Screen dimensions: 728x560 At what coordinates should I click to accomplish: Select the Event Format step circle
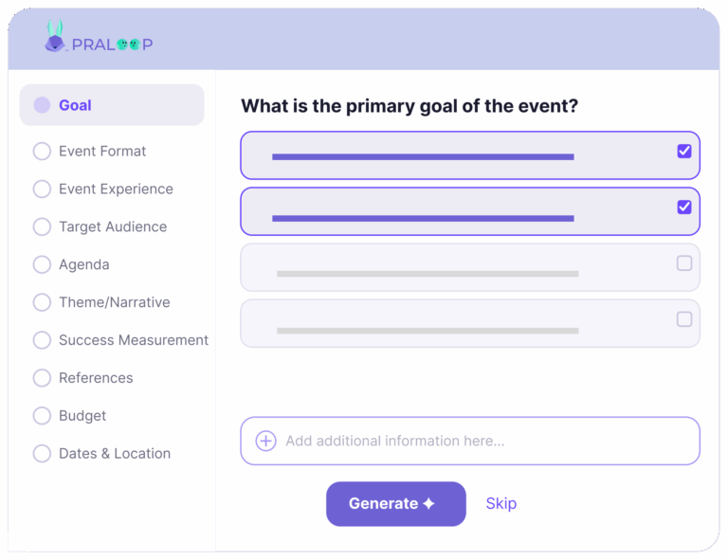(42, 152)
